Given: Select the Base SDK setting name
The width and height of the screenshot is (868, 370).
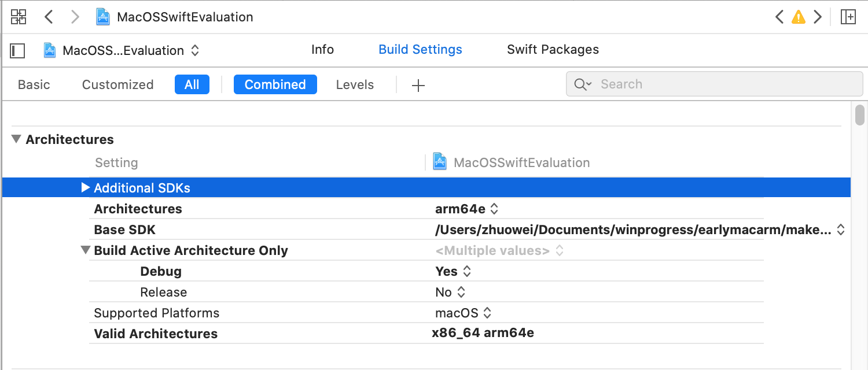Looking at the screenshot, I should coord(125,230).
